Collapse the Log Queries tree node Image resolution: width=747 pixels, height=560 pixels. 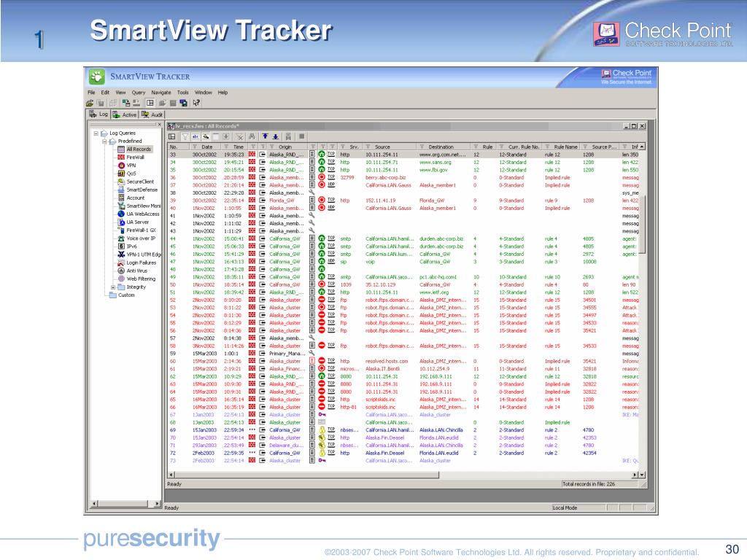tap(96, 133)
